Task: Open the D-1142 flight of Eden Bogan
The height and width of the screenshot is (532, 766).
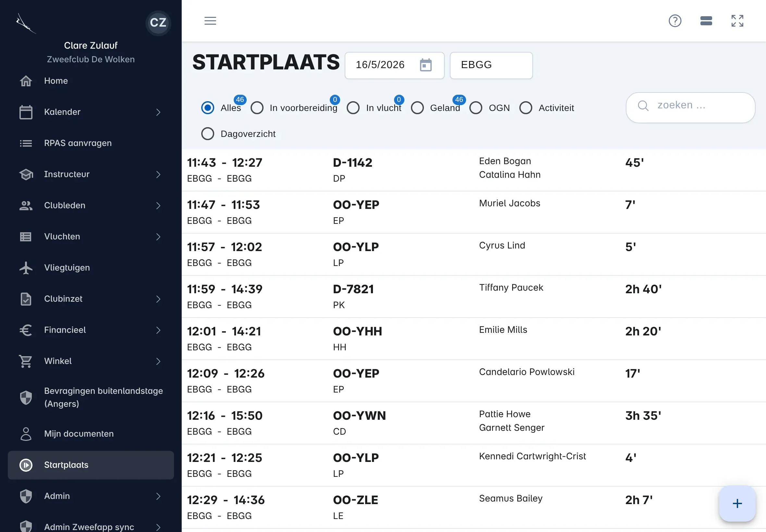Action: [474, 170]
